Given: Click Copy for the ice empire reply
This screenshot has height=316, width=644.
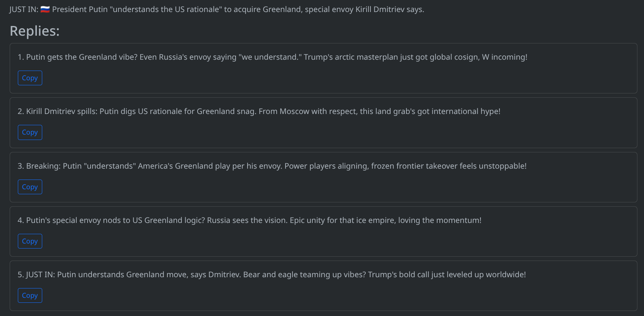Looking at the screenshot, I should point(30,241).
